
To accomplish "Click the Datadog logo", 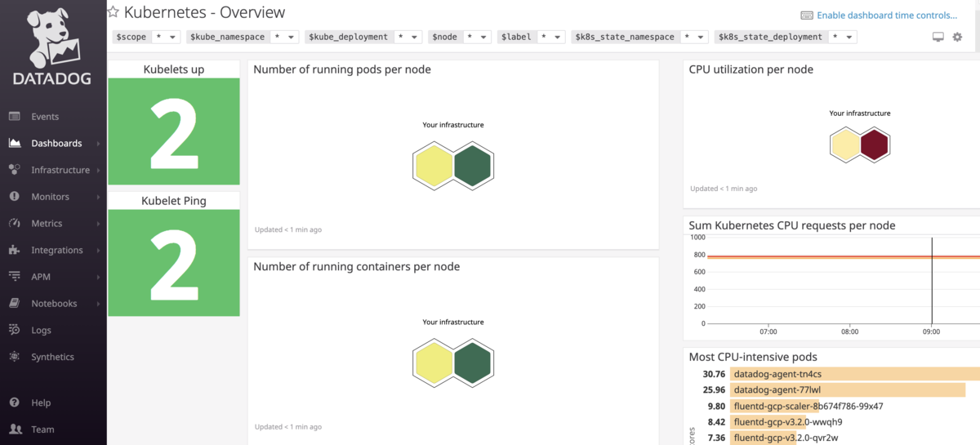I will pyautogui.click(x=52, y=49).
